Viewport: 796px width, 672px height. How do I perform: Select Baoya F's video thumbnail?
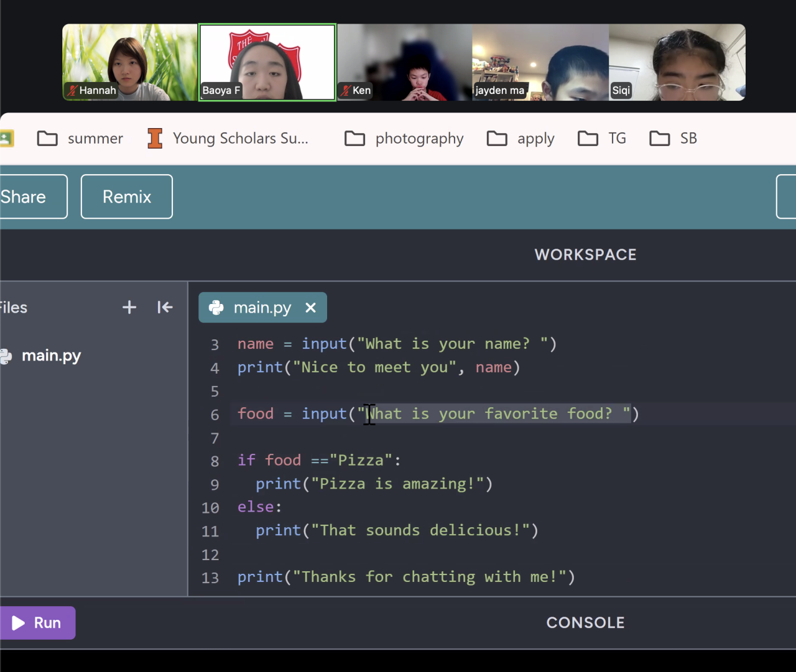(x=267, y=62)
